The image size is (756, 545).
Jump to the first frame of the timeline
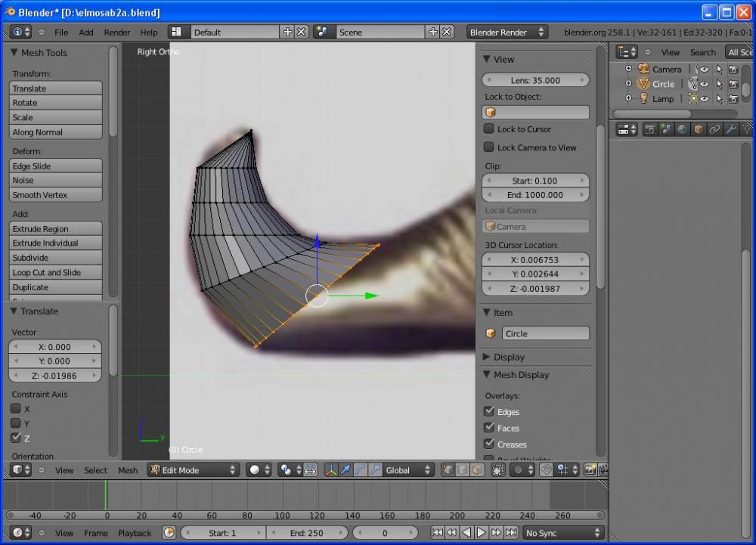coord(436,533)
